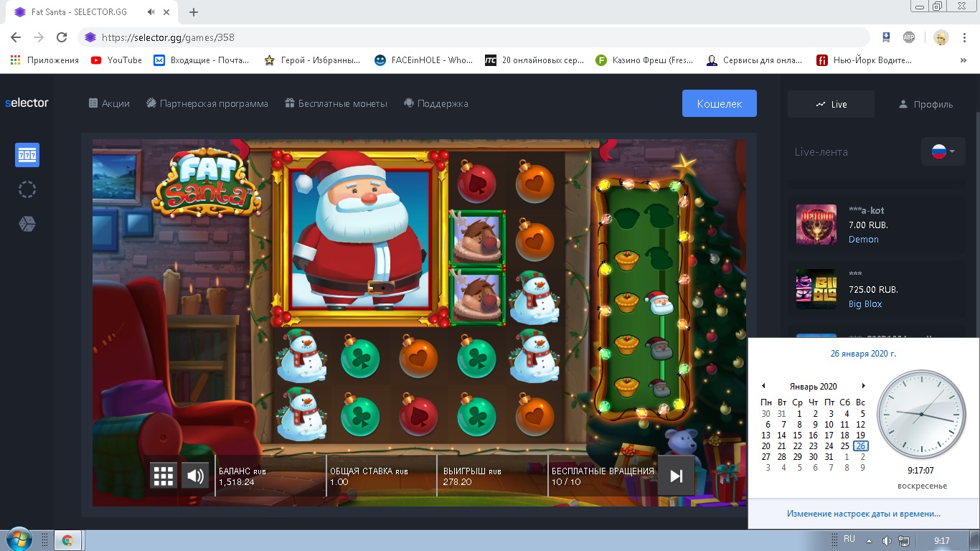This screenshot has height=551, width=980.
Task: Open the Акции menu item
Action: [x=109, y=103]
